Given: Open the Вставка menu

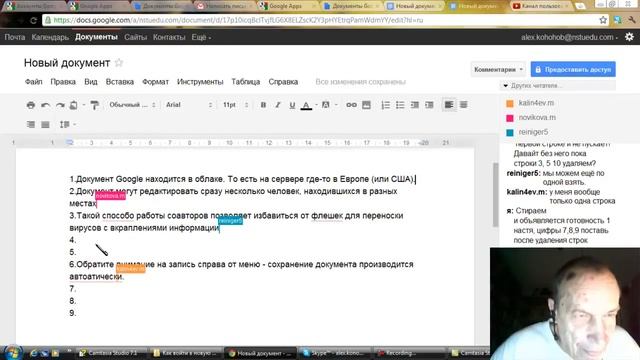Looking at the screenshot, I should click(120, 82).
